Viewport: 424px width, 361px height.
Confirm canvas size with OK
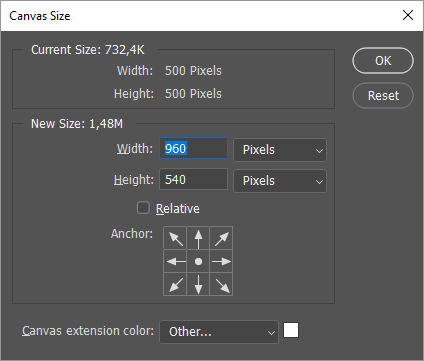pyautogui.click(x=383, y=61)
